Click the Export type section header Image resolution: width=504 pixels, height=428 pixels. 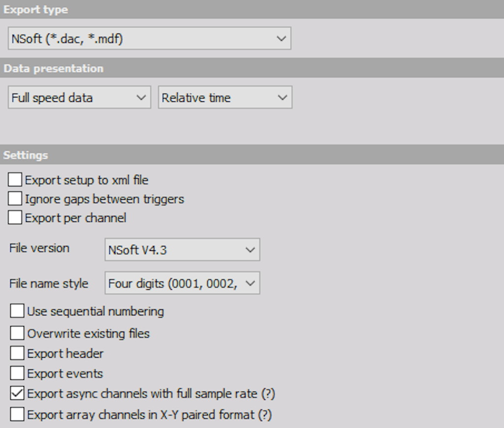(252, 9)
